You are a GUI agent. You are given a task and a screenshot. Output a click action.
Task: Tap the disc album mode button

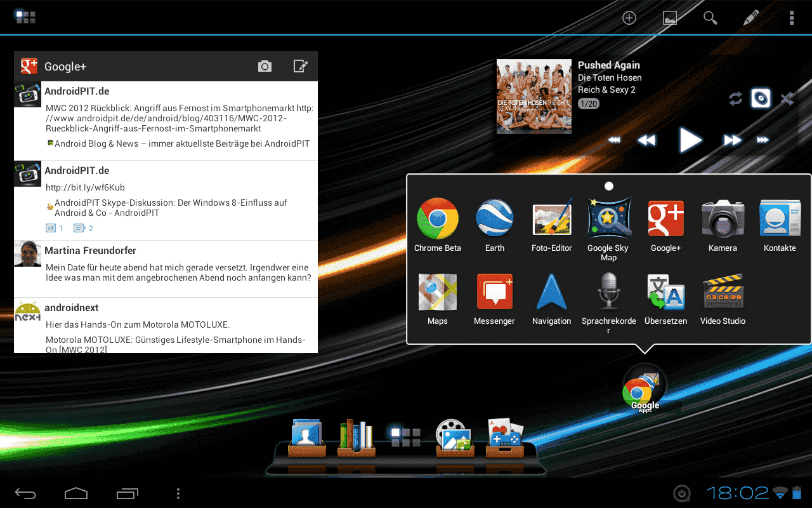[761, 98]
